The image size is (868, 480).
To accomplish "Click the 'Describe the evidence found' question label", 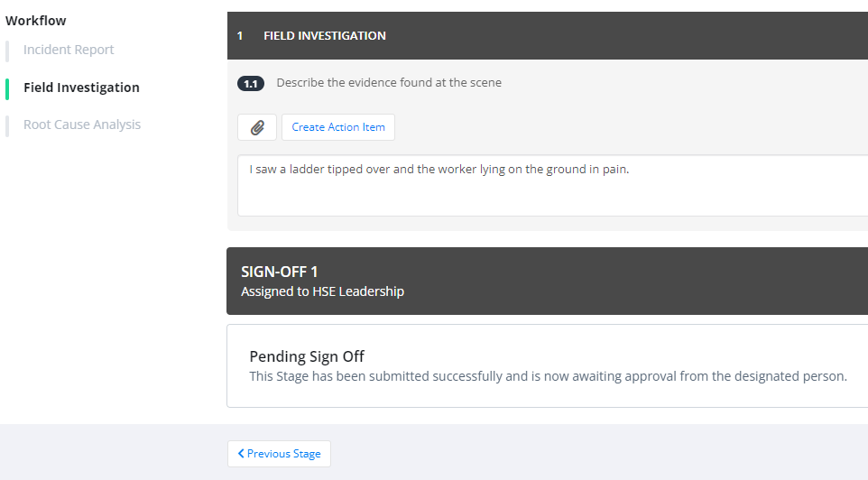I will click(x=389, y=82).
